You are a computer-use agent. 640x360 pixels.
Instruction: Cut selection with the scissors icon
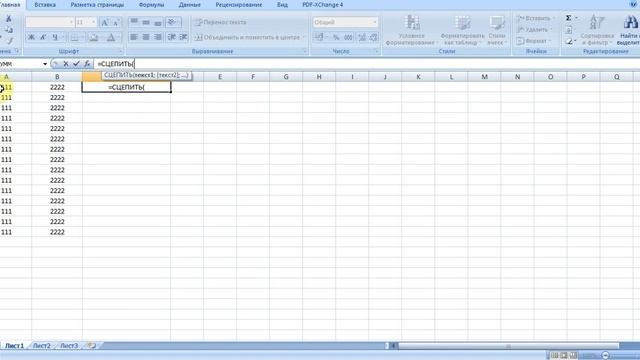point(9,19)
